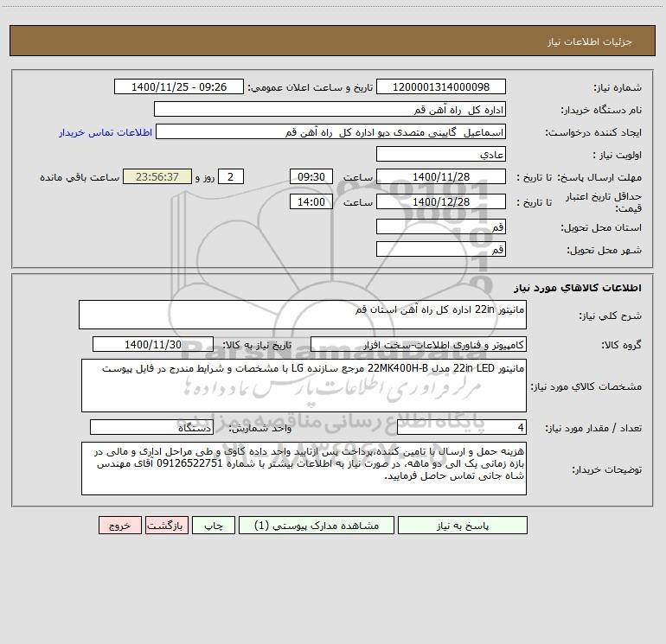Image resolution: width=666 pixels, height=644 pixels.
Task: Click the request creator field 'اسماعیل گایینی'
Action: click(x=331, y=131)
